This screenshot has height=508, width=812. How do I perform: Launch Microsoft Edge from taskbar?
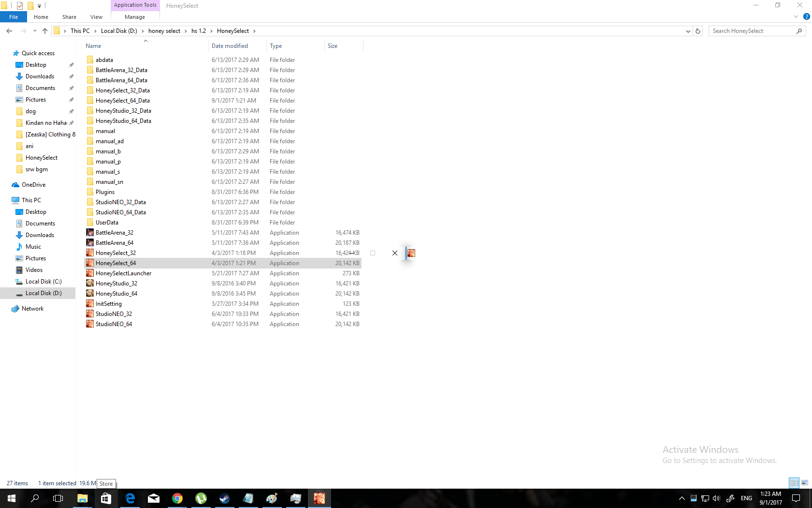click(x=130, y=498)
